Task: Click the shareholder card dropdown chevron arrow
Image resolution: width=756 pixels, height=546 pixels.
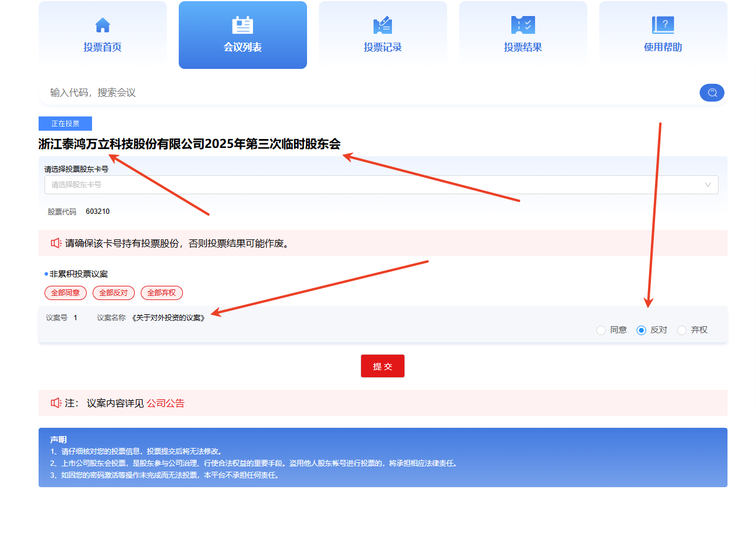Action: pyautogui.click(x=708, y=185)
